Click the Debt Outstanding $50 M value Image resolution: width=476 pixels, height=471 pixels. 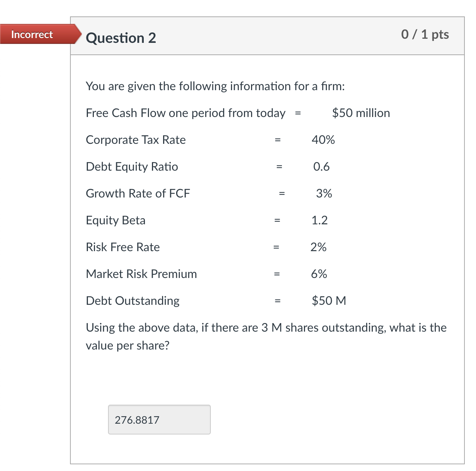[x=329, y=301]
